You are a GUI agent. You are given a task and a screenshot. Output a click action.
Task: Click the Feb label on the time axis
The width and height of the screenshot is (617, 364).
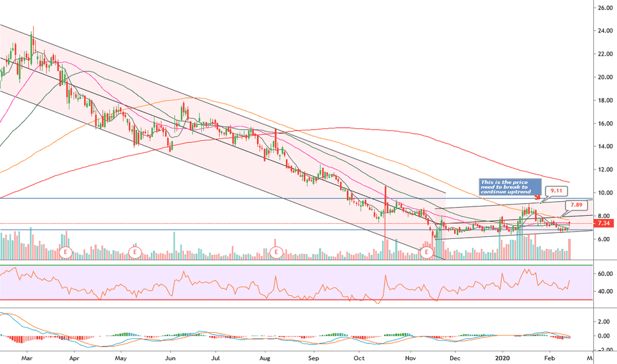point(549,358)
